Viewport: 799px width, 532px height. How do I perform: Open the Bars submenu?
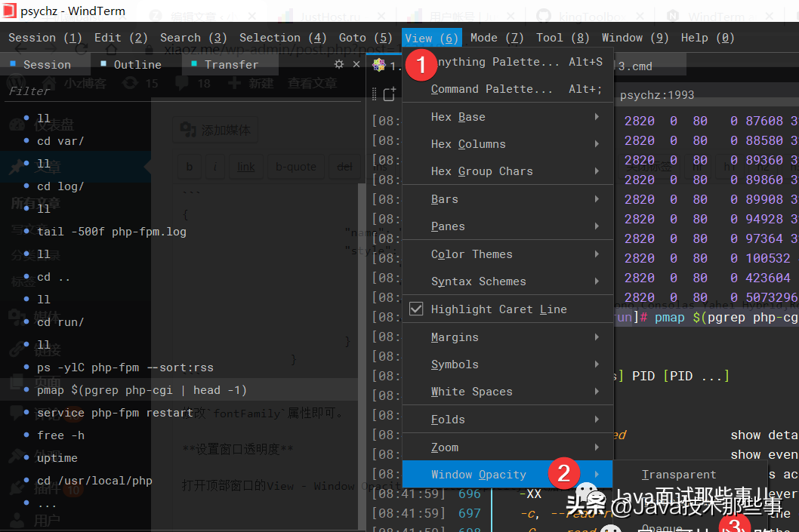click(x=507, y=199)
